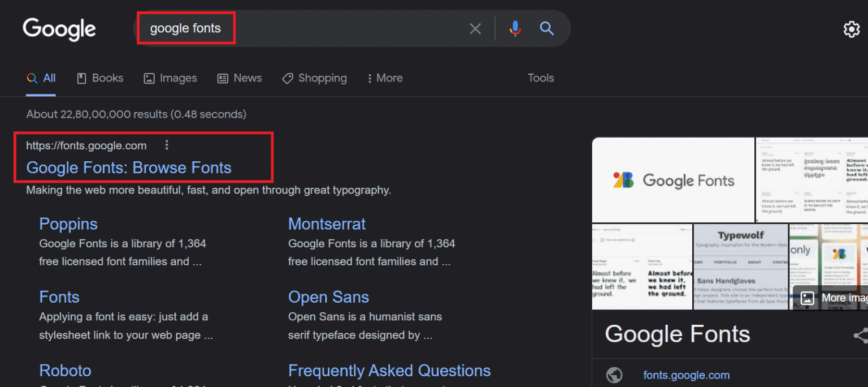Click the Google logo

[x=59, y=29]
